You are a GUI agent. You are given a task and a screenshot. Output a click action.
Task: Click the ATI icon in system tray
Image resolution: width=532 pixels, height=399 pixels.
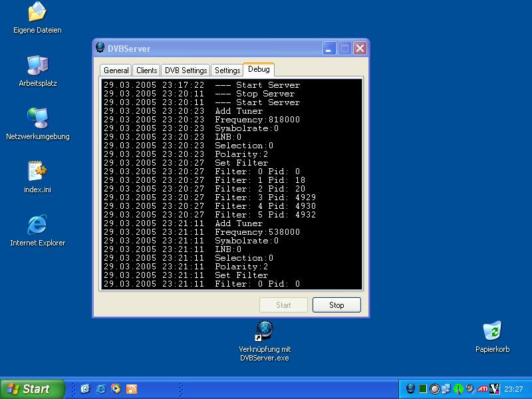click(482, 389)
